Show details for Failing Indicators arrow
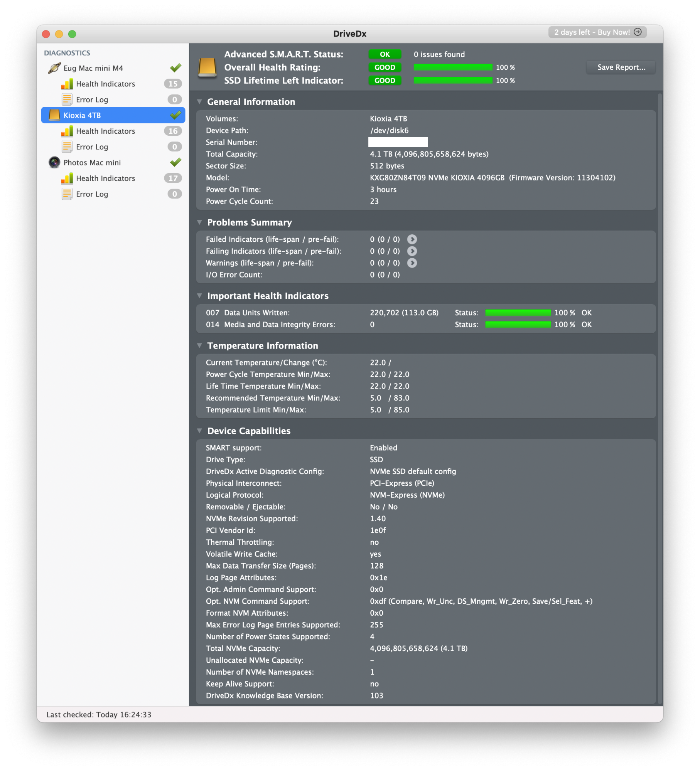The image size is (700, 771). pyautogui.click(x=412, y=251)
